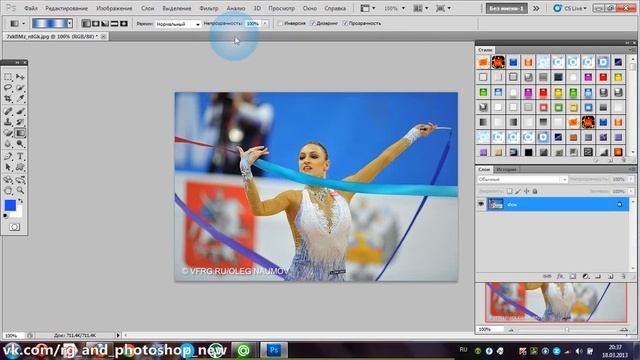The image size is (640, 360).
Task: Select the Spot Healing Brush tool
Action: tap(8, 111)
